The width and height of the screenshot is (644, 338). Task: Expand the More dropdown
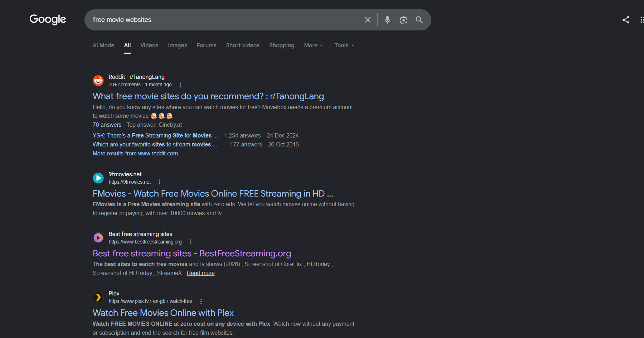coord(314,45)
